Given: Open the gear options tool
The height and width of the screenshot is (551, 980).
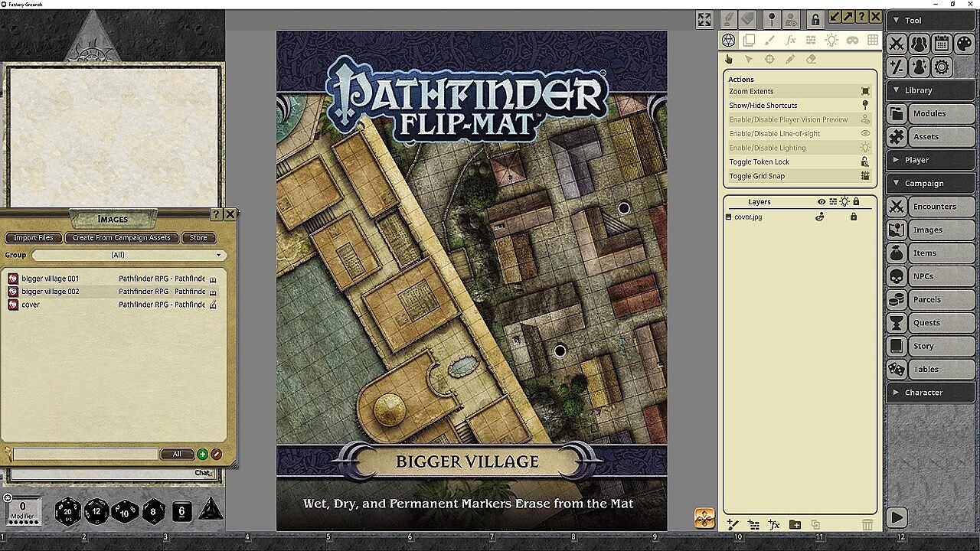Looking at the screenshot, I should [x=942, y=67].
